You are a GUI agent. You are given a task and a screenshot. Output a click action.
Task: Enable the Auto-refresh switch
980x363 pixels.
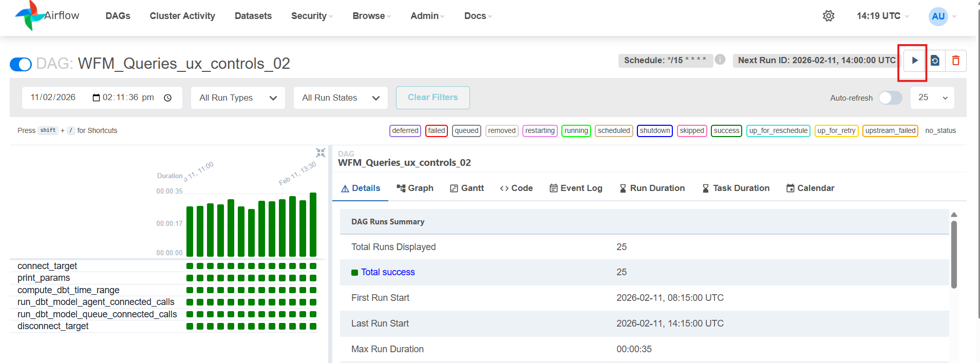click(x=890, y=98)
